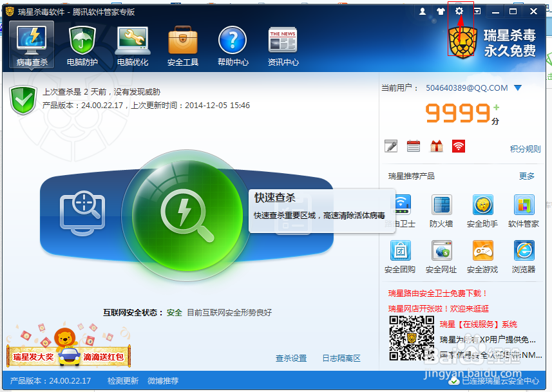552x392 pixels.
Task: Open the 电脑优化 optimization tab
Action: (133, 46)
